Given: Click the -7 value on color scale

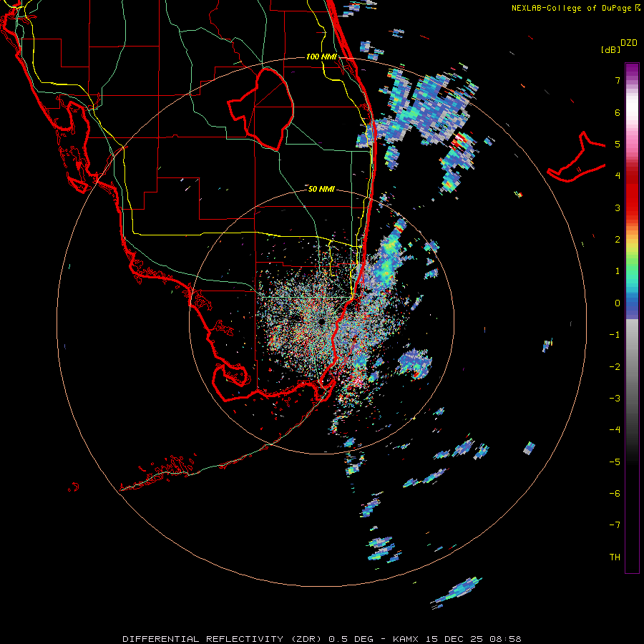Looking at the screenshot, I should coord(615,525).
